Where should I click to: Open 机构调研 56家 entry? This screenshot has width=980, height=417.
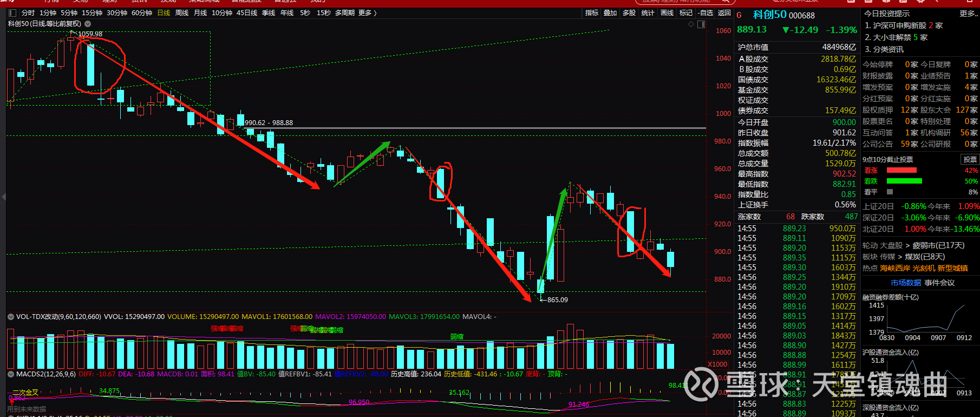click(949, 133)
